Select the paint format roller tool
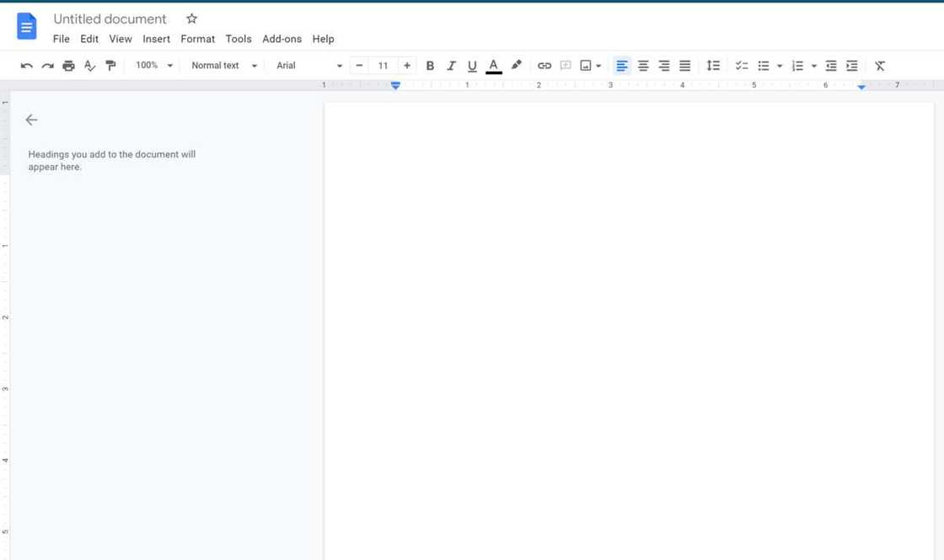The width and height of the screenshot is (944, 560). [110, 66]
